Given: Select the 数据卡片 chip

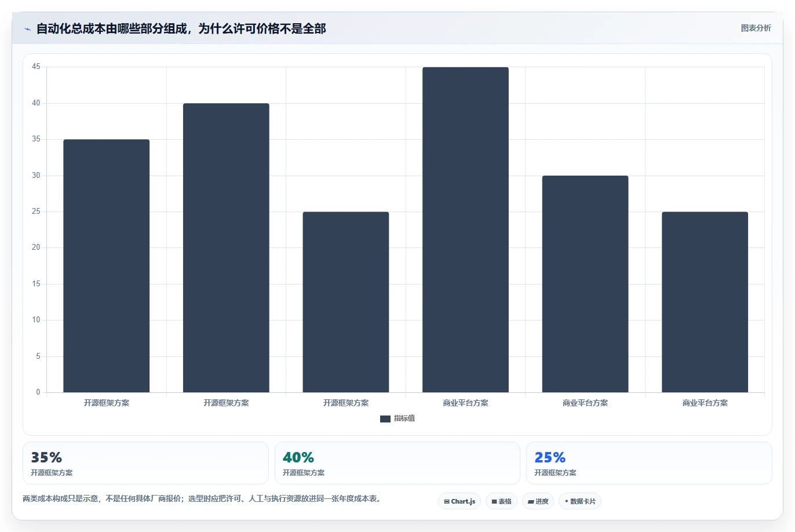Looking at the screenshot, I should point(580,501).
